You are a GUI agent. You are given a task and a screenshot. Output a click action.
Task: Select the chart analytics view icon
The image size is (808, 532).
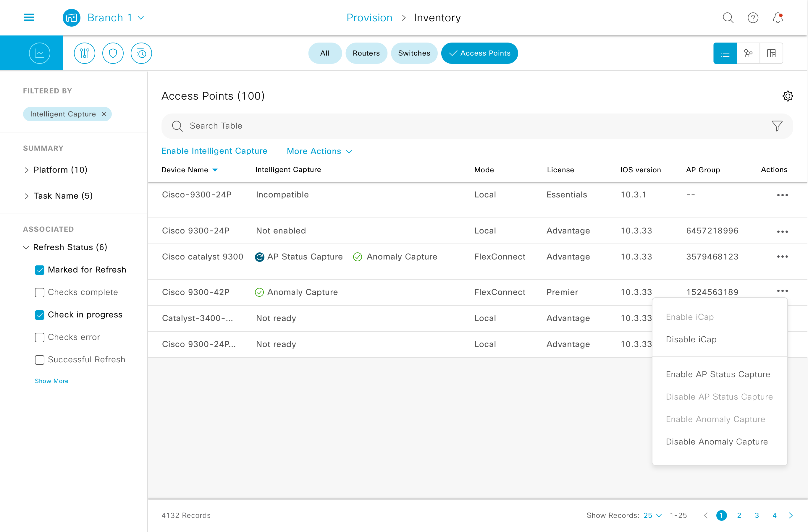click(x=39, y=53)
